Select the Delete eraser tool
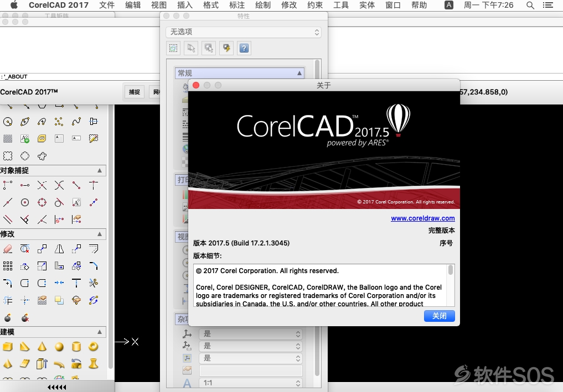This screenshot has width=563, height=392. click(8, 249)
